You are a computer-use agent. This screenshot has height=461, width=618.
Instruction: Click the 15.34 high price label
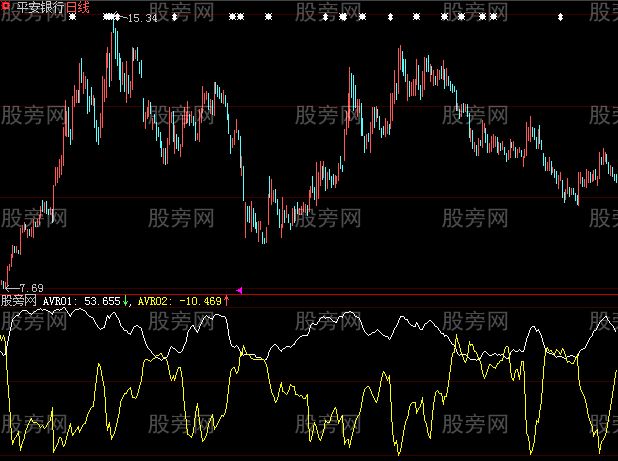pyautogui.click(x=143, y=18)
